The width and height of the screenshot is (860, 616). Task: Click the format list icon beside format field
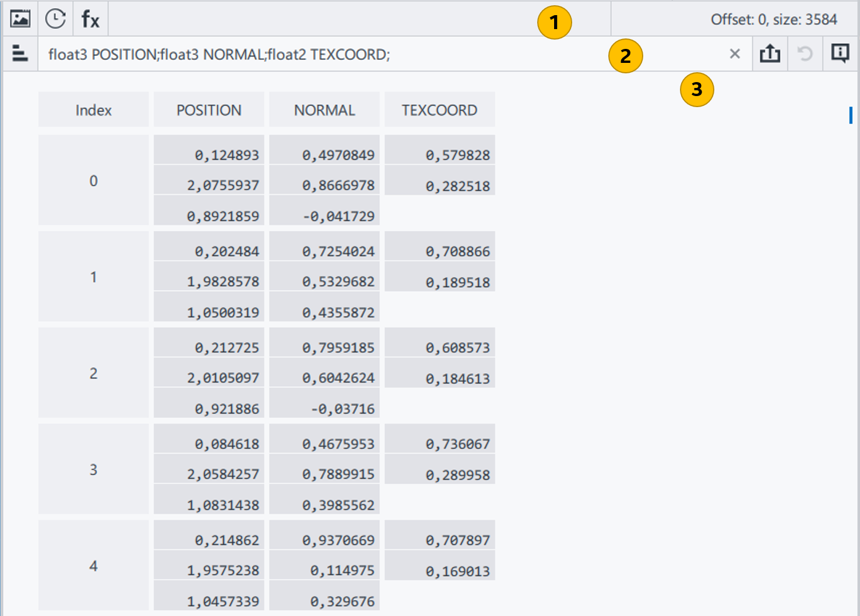point(20,54)
